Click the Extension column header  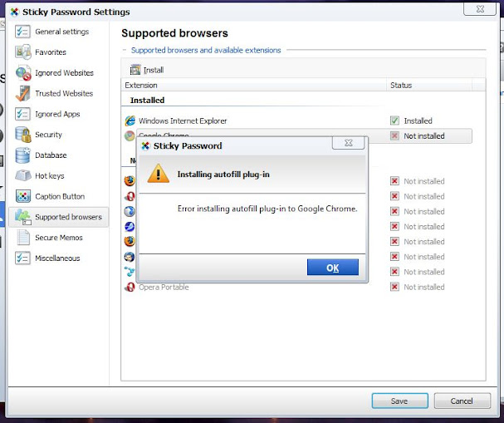coord(254,86)
